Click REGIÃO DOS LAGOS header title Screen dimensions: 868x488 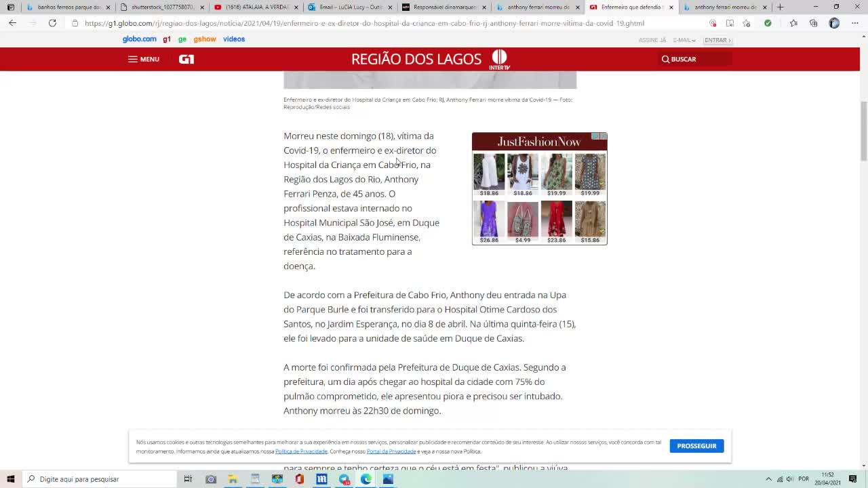pyautogui.click(x=416, y=59)
